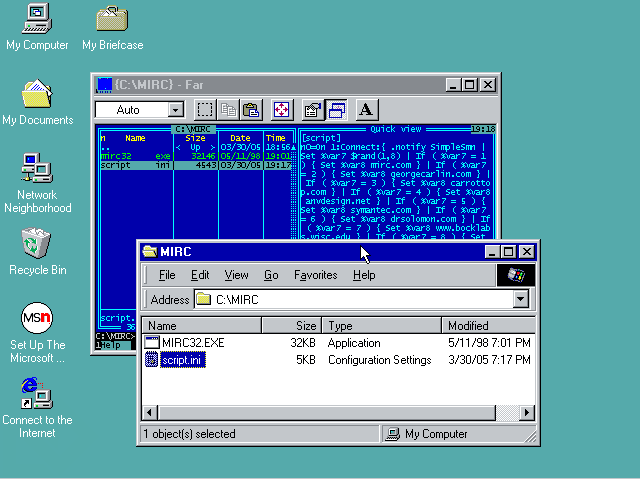
Task: Click the Name column header in Far panel
Action: pos(135,138)
